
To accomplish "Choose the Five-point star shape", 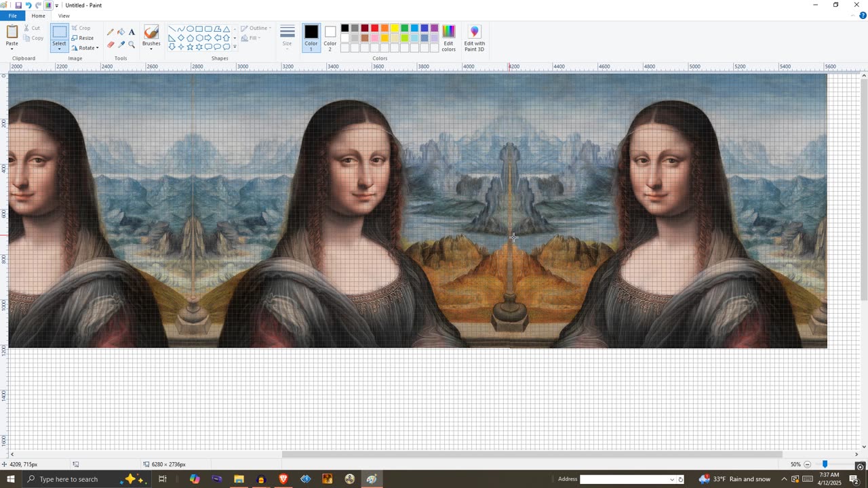I will [x=190, y=47].
